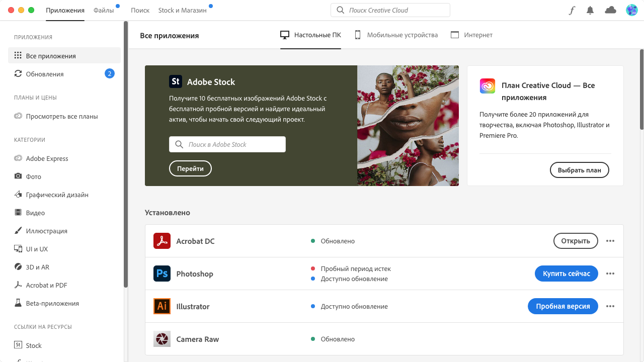The height and width of the screenshot is (362, 644).
Task: Check the cloud sync status icon
Action: tap(610, 10)
